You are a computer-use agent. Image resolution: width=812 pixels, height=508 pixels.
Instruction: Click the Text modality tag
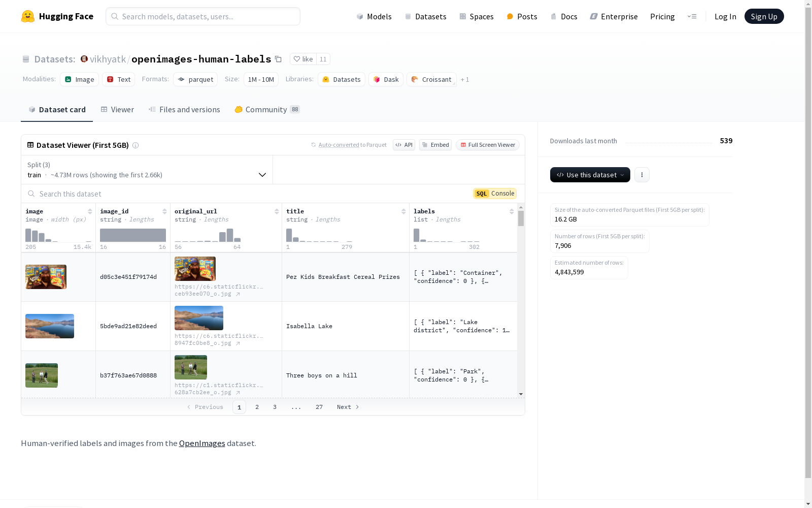pos(119,79)
